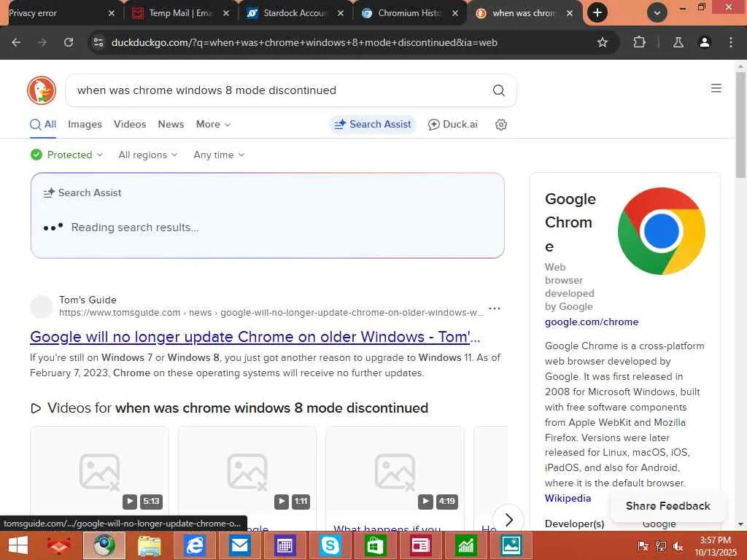Open the Tom's Guide result title link
This screenshot has height=560, width=747.
pos(255,337)
